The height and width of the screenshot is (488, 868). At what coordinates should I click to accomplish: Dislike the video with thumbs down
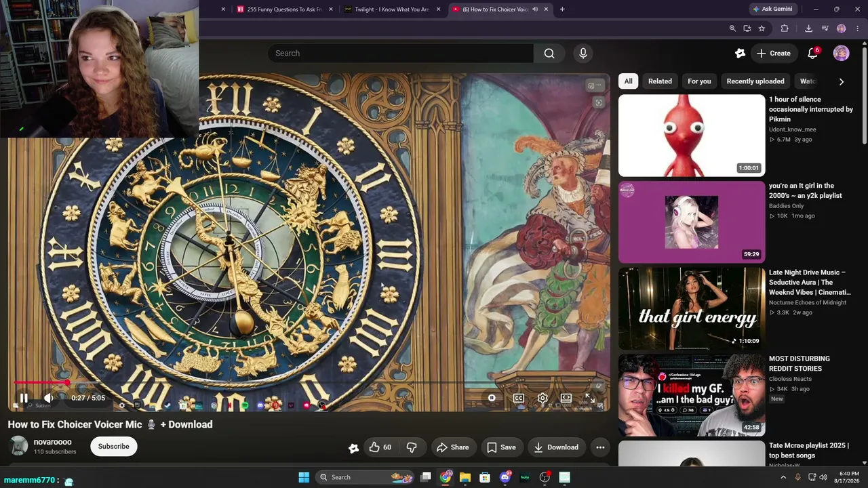pyautogui.click(x=412, y=447)
